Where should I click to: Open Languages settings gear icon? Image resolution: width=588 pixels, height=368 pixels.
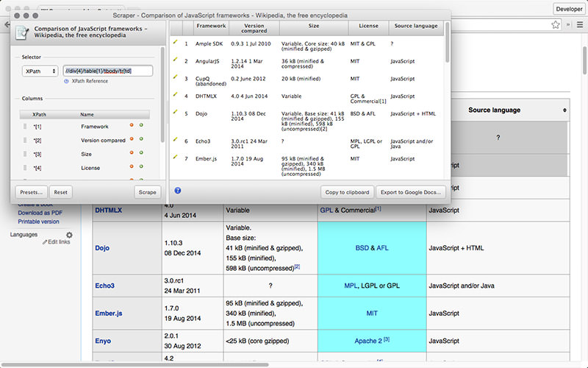[69, 235]
